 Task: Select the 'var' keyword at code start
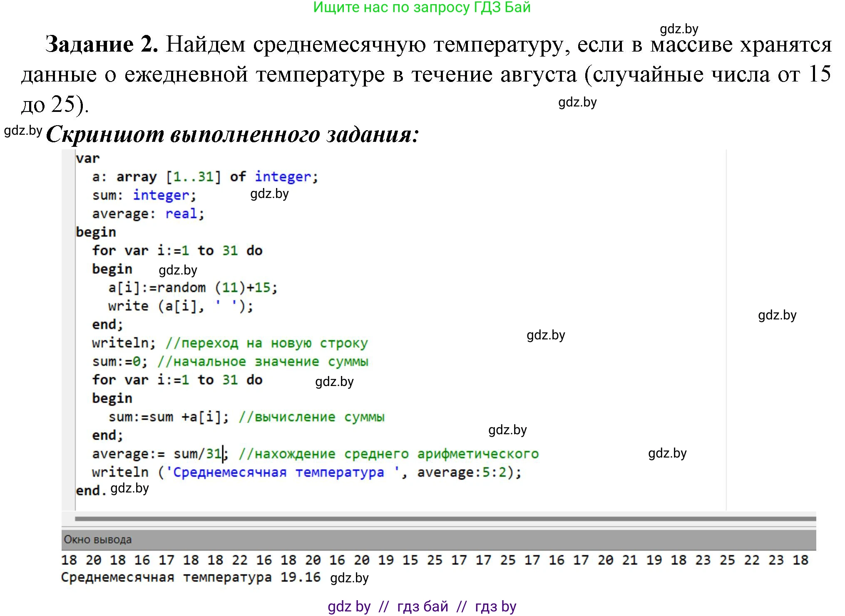click(89, 158)
